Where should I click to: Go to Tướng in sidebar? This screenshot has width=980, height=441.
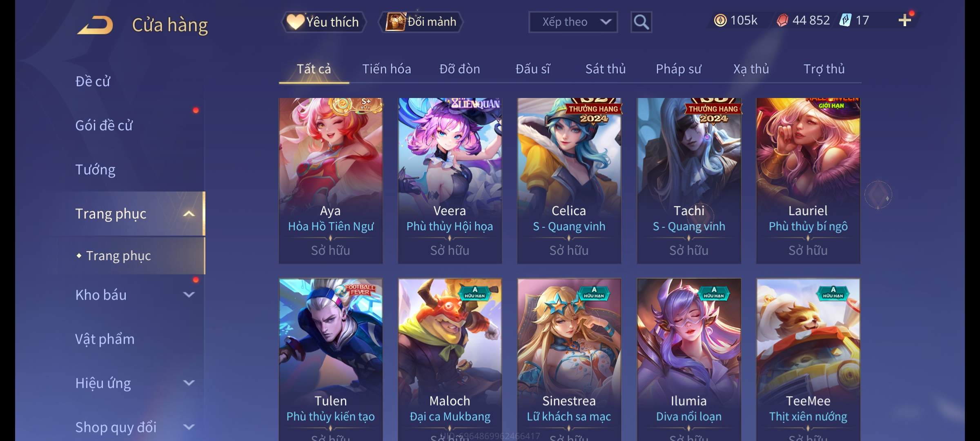tap(95, 169)
